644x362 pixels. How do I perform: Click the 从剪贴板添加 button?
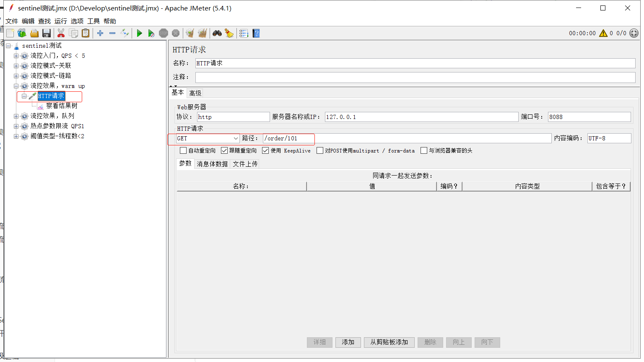389,342
